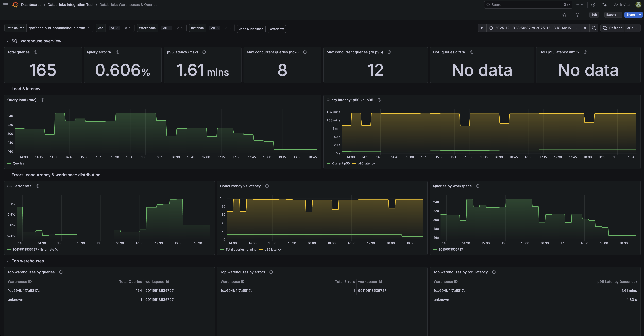The height and width of the screenshot is (336, 644).
Task: Zoom out the time range with magnifier icon
Action: (x=594, y=28)
